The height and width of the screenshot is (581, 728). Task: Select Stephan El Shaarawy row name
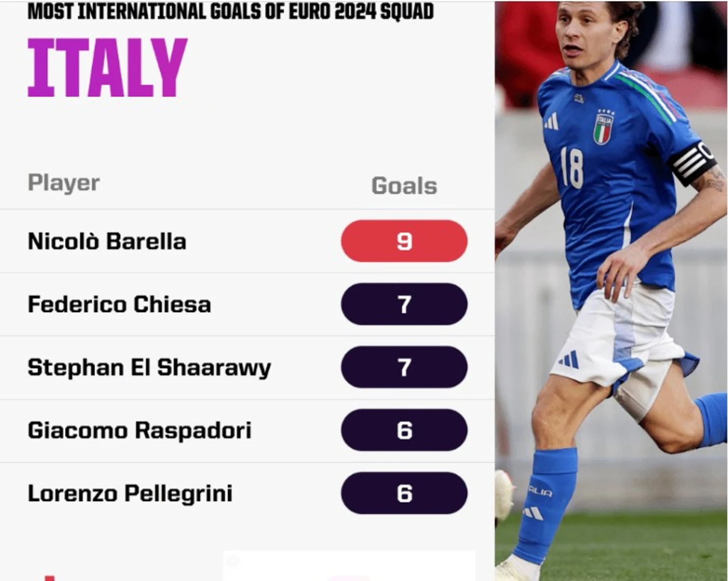tap(150, 368)
